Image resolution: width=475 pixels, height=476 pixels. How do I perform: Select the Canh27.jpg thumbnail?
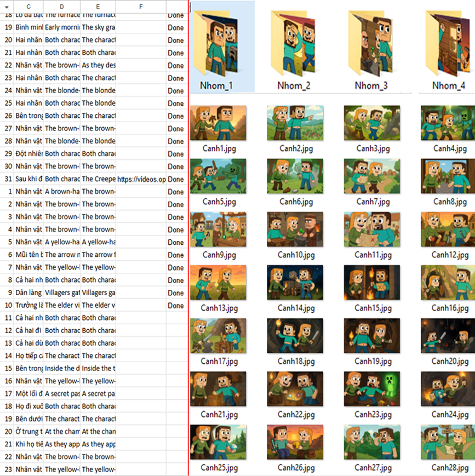(x=372, y=442)
